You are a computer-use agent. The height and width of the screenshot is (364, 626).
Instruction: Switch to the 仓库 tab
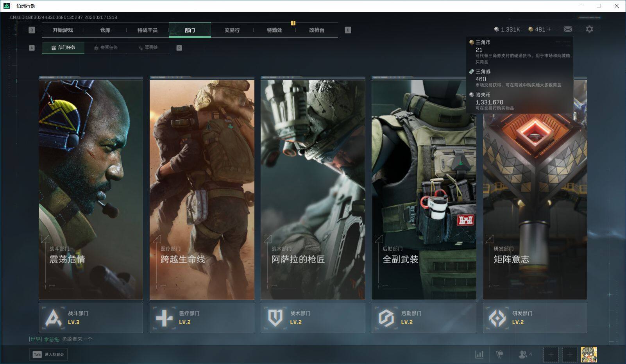click(105, 30)
